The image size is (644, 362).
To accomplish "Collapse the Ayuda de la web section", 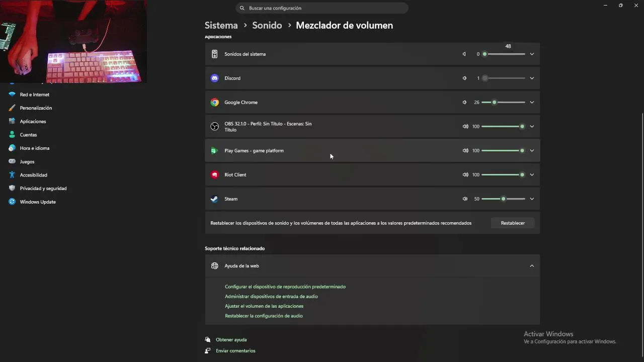I will (532, 266).
